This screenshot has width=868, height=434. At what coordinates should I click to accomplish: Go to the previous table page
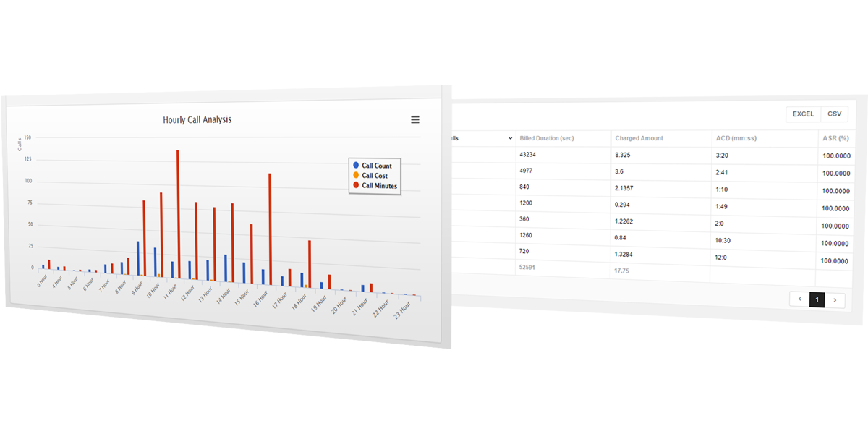799,299
